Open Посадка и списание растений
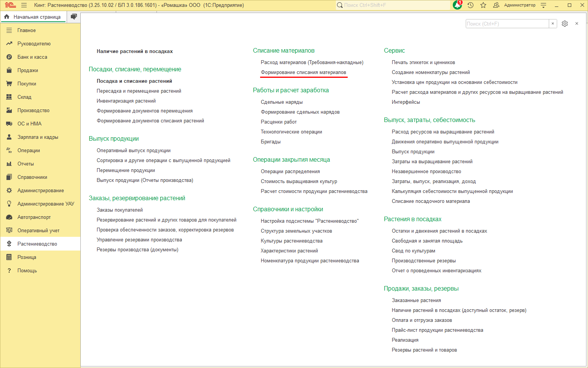This screenshot has height=368, width=588. click(134, 81)
